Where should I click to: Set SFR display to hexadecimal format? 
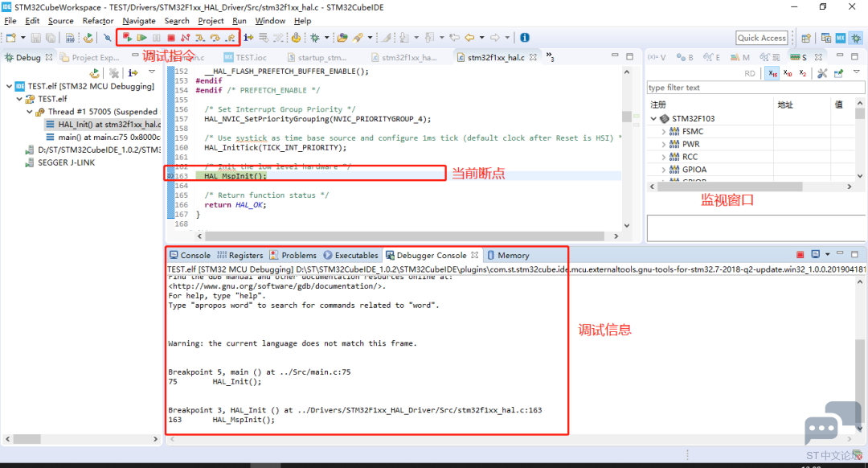click(x=773, y=73)
